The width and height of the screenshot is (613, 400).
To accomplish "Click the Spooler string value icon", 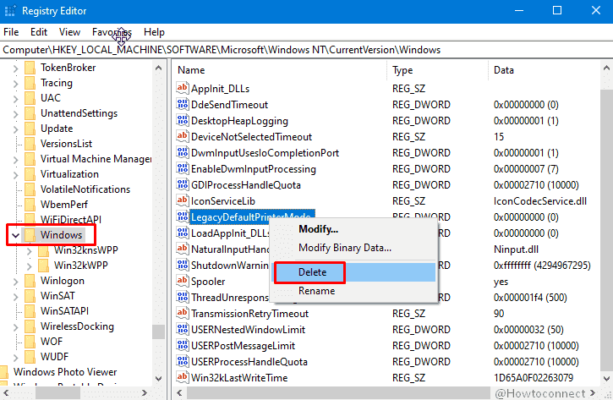I will pos(182,281).
